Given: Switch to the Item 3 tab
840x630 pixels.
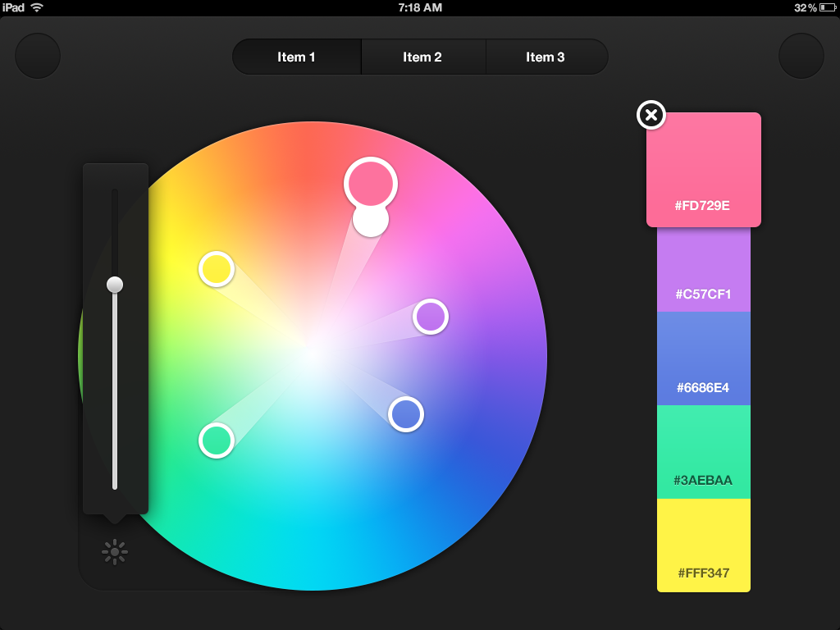Looking at the screenshot, I should click(546, 57).
